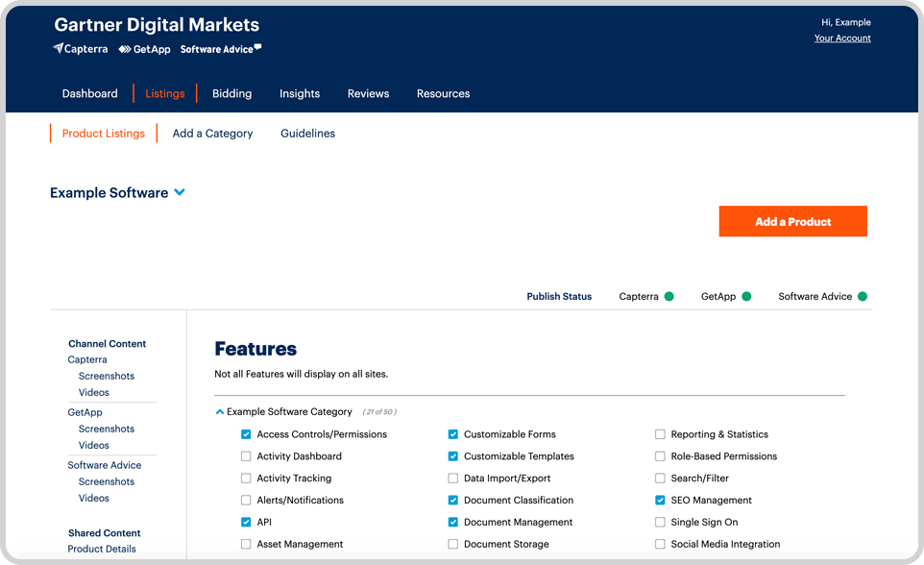Click the GetApp logo in header
924x565 pixels.
[x=144, y=50]
